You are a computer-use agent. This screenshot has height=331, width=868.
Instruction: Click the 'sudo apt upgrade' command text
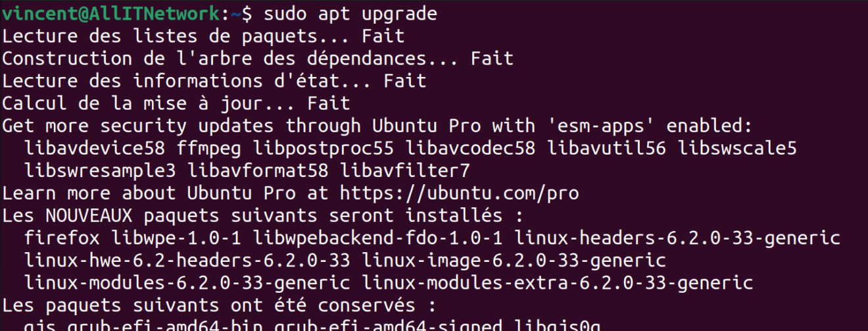coord(349,13)
